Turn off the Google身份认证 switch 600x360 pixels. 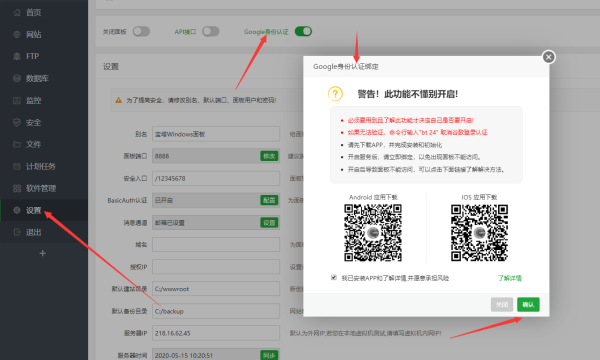coord(303,31)
